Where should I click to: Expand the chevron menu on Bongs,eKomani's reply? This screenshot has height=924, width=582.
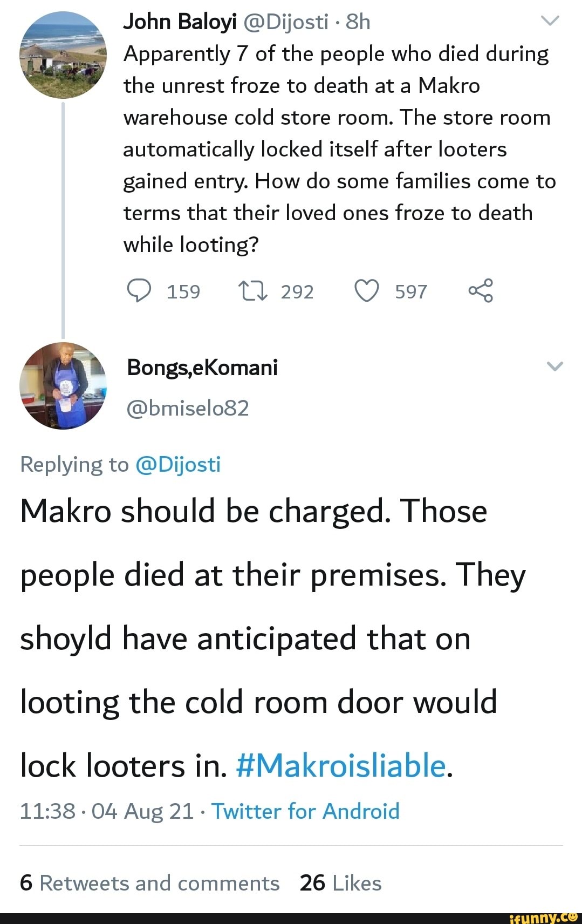tap(554, 366)
